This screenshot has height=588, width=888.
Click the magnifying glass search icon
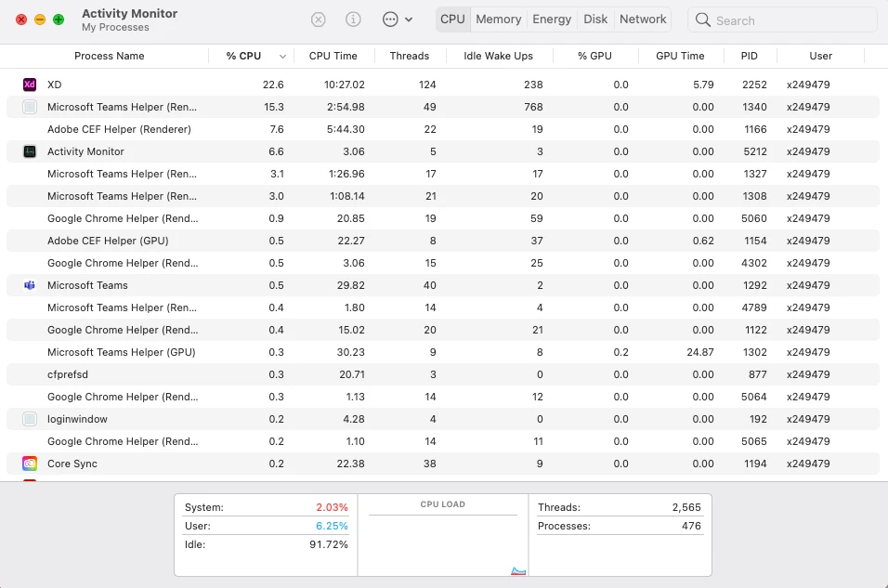(x=703, y=20)
